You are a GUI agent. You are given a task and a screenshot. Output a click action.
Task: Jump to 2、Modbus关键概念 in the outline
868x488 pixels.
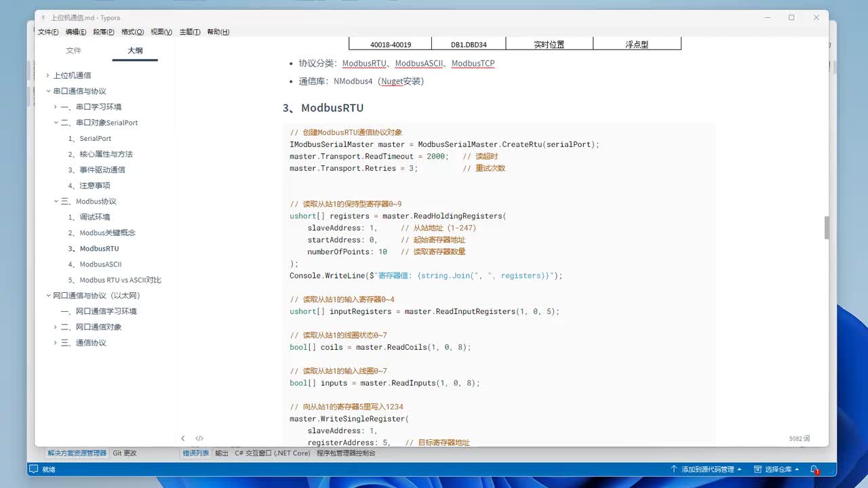[102, 232]
